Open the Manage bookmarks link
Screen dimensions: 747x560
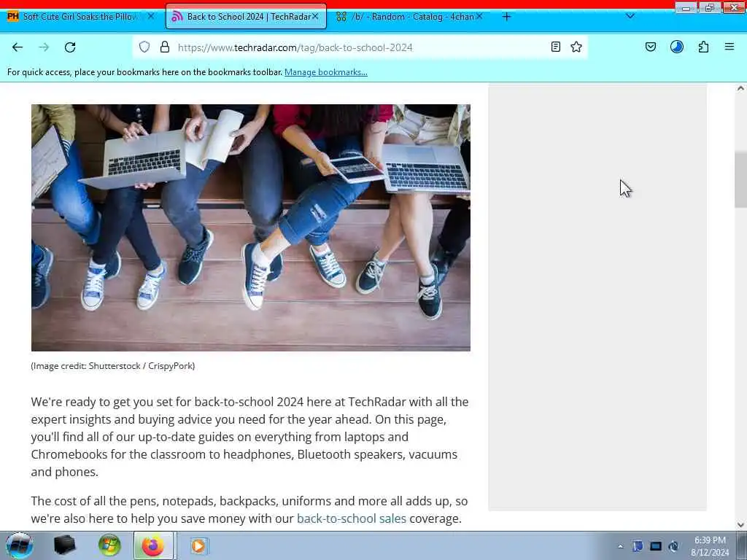[x=326, y=72]
